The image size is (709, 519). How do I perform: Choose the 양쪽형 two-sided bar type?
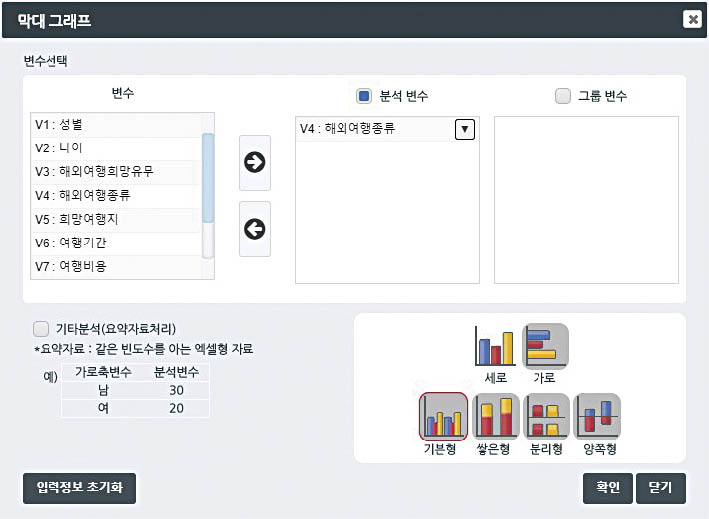pos(597,416)
